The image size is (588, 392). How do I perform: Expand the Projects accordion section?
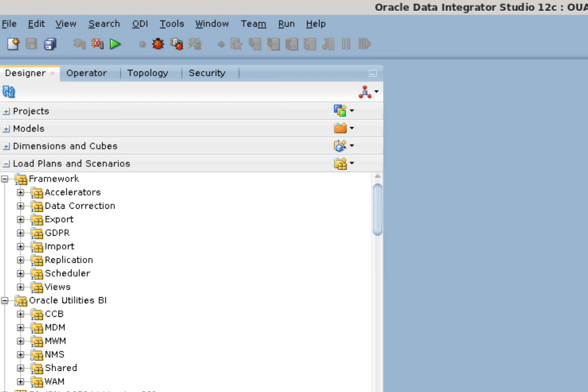(x=5, y=111)
